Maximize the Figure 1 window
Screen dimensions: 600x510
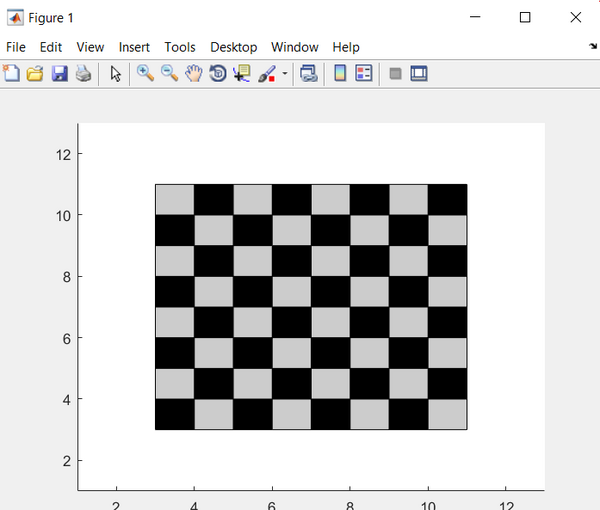tap(525, 17)
